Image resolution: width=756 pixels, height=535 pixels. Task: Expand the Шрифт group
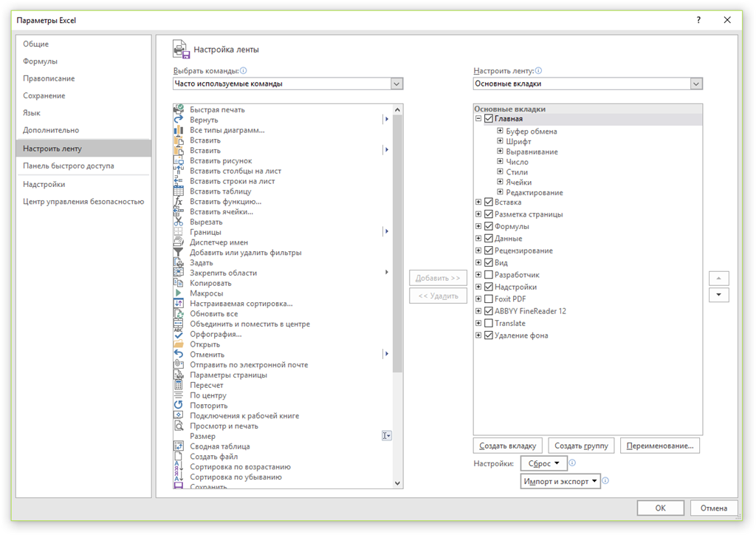(500, 141)
